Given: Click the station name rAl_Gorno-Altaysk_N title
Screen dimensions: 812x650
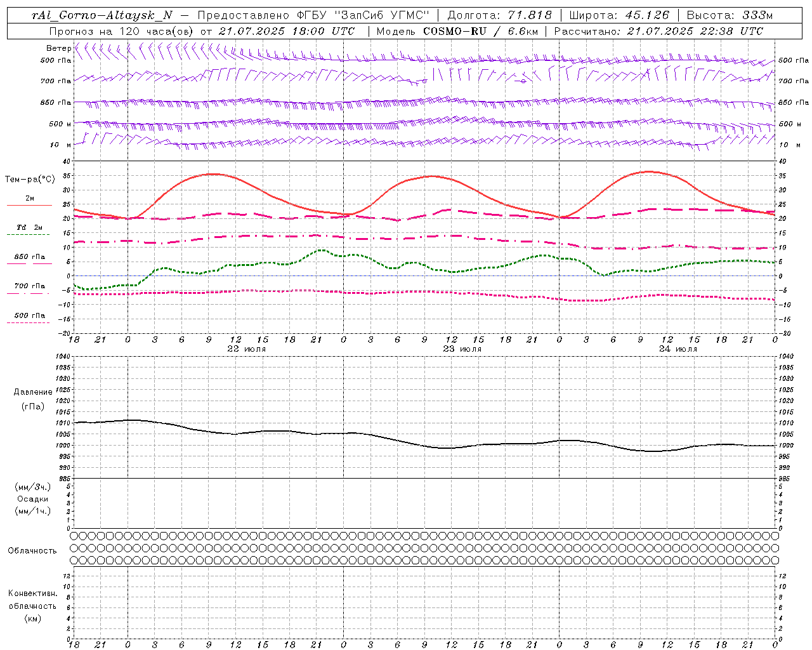Looking at the screenshot, I should (101, 15).
